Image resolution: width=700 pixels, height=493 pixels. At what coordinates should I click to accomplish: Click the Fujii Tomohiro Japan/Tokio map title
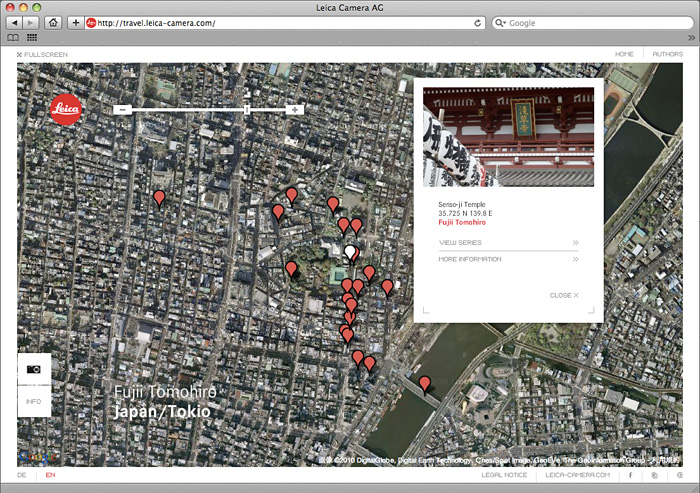coord(165,402)
